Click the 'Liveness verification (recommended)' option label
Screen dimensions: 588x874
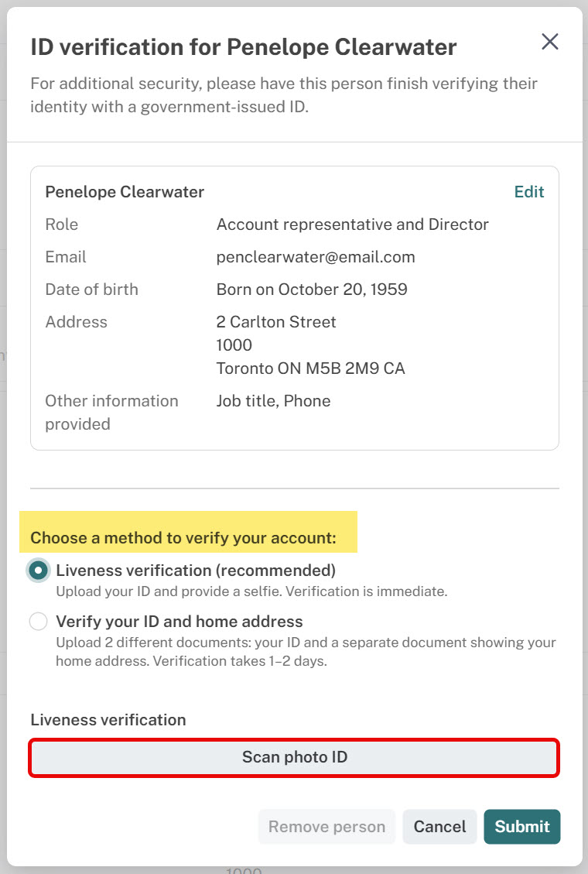(196, 571)
